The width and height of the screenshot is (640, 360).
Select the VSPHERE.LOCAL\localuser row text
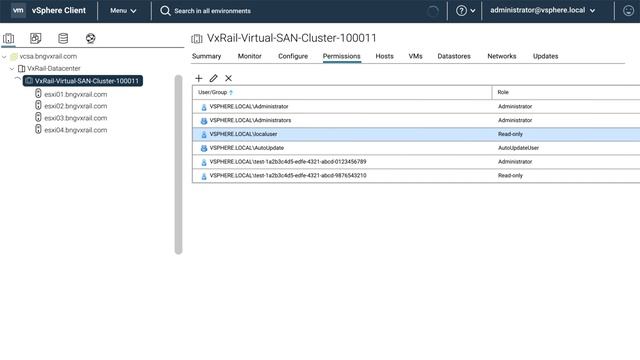tap(243, 134)
